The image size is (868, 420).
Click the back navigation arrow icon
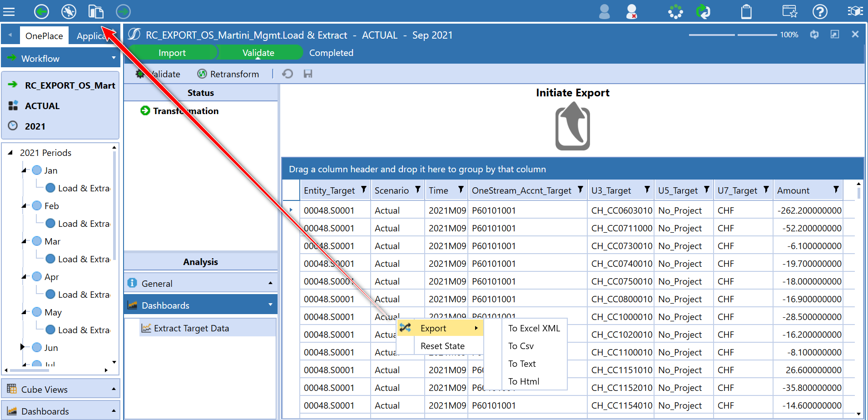click(41, 11)
